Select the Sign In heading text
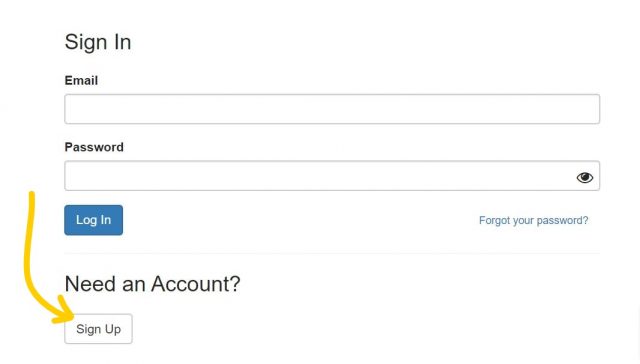 click(98, 42)
